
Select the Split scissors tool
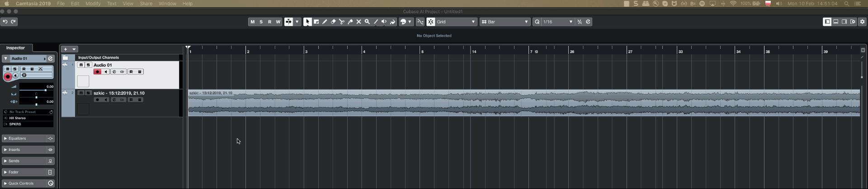(342, 22)
